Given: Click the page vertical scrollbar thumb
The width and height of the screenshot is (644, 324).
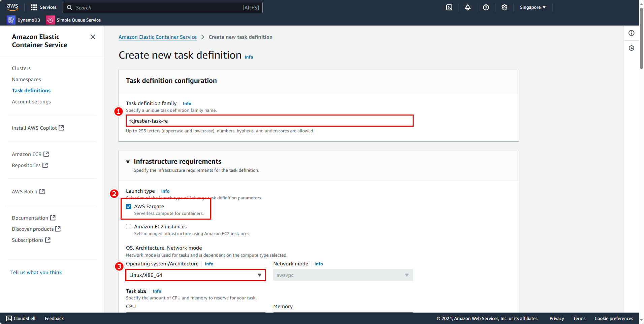Looking at the screenshot, I should coord(641,39).
